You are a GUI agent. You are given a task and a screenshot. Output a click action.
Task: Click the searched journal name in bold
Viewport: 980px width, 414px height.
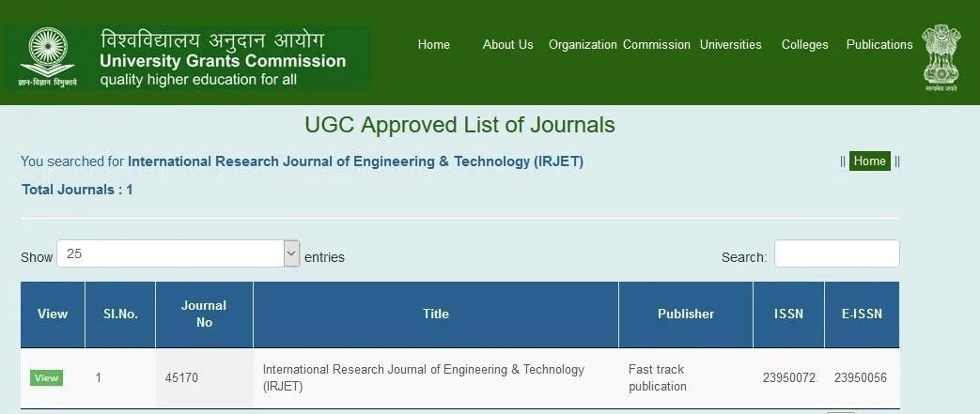coord(355,161)
